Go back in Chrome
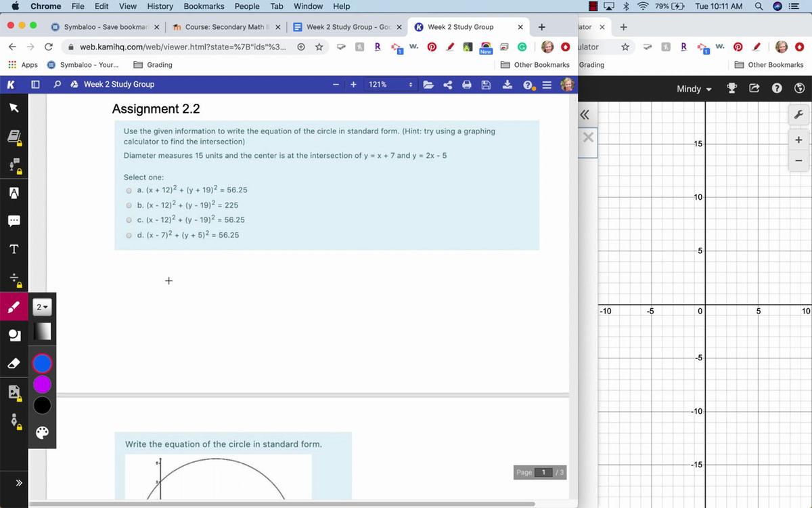 pos(12,47)
